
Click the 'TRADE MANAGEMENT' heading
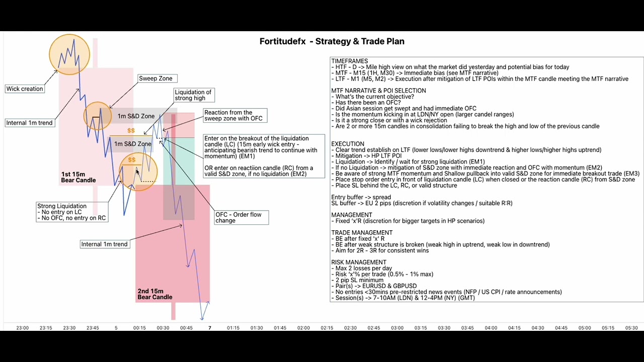362,233
